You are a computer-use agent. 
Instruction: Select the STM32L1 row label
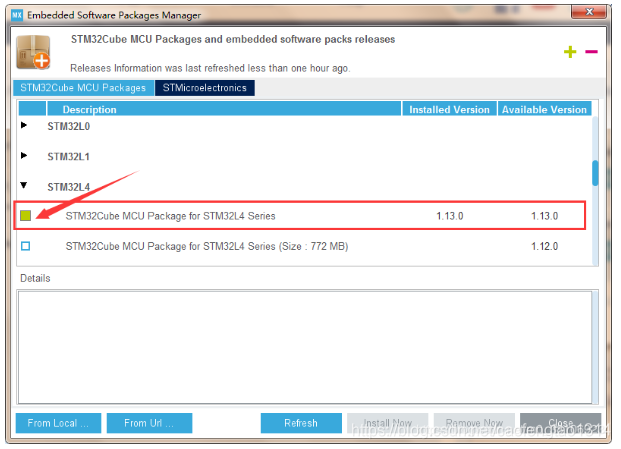(x=69, y=157)
